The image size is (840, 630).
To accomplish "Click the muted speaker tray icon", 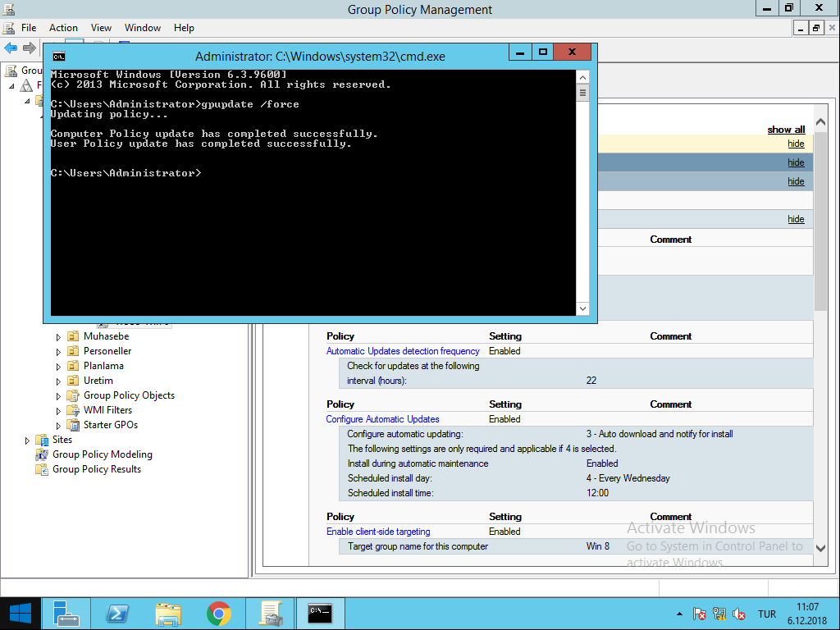I will 739,614.
